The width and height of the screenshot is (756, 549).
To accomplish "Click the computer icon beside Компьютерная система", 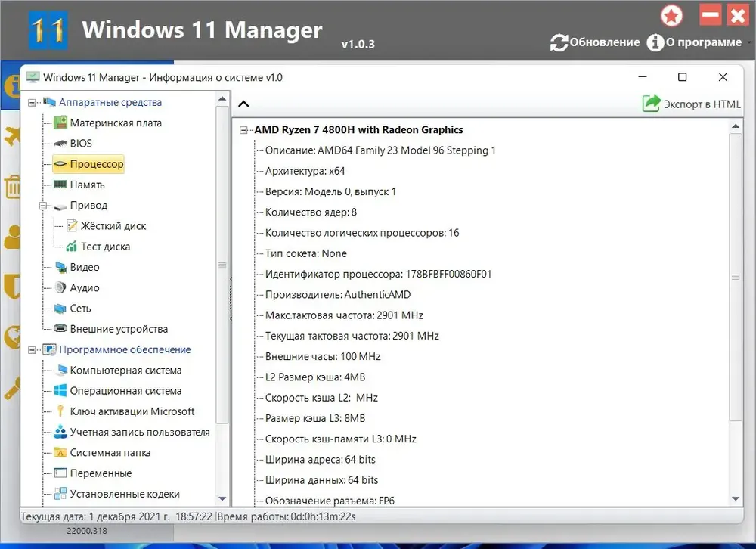I will [60, 370].
